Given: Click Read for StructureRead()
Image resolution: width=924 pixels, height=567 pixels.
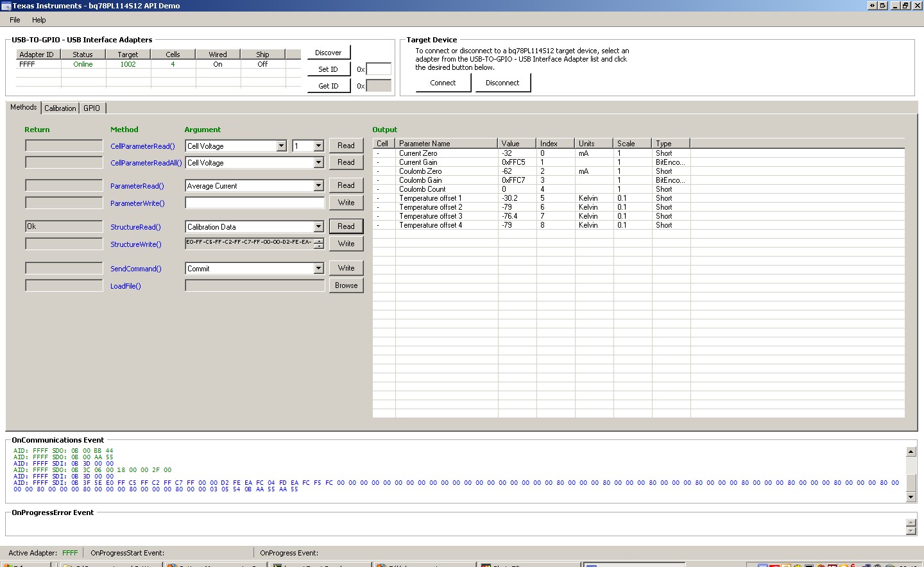Looking at the screenshot, I should (346, 226).
